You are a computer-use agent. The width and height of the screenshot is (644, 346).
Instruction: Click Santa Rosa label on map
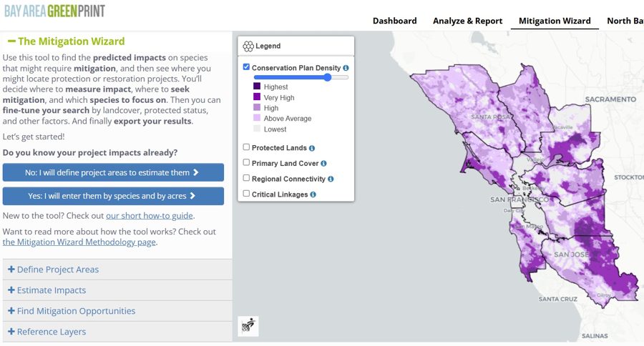click(x=491, y=117)
